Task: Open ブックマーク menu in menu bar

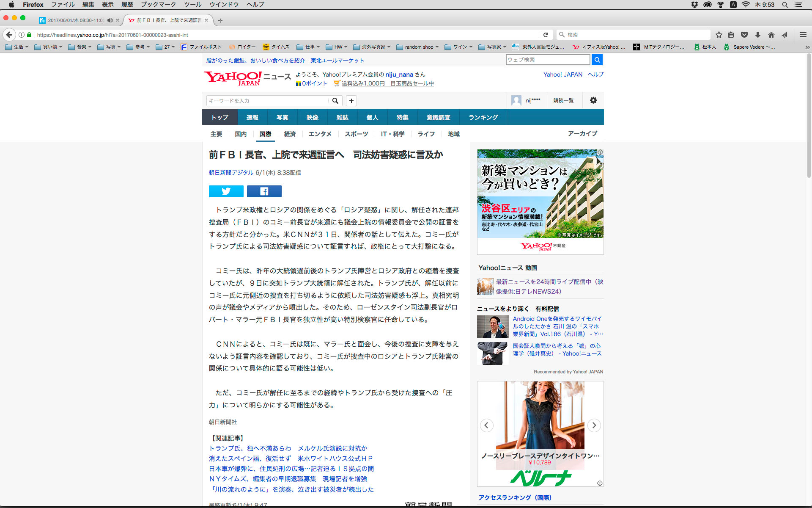Action: (x=158, y=4)
